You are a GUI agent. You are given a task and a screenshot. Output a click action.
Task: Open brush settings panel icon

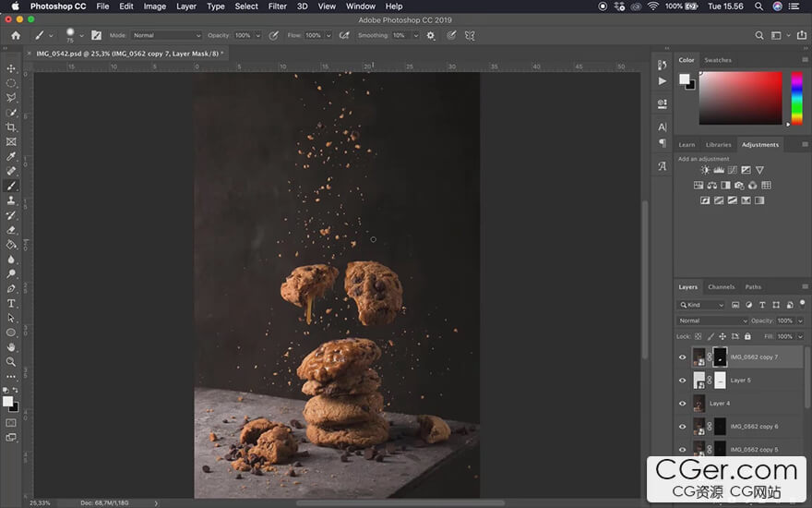pyautogui.click(x=96, y=35)
